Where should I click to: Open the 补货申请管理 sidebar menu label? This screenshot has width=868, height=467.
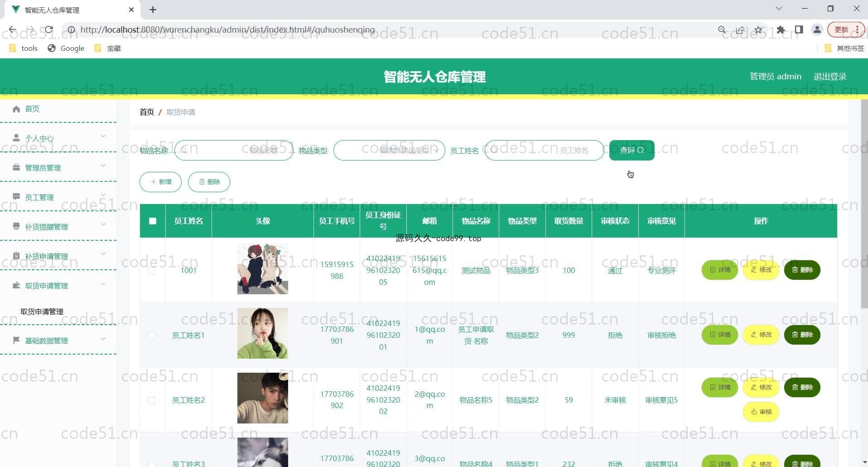[47, 256]
